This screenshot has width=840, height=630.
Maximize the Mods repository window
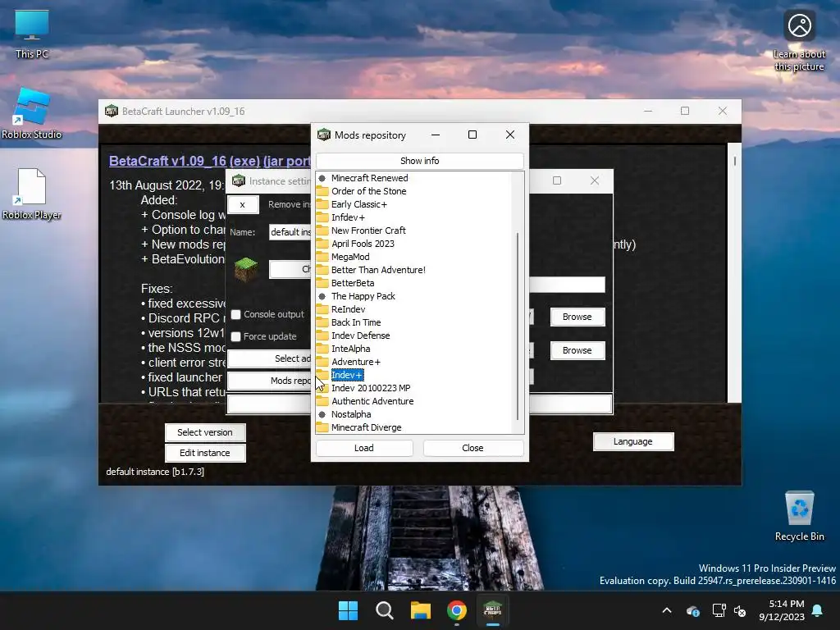[x=472, y=135]
